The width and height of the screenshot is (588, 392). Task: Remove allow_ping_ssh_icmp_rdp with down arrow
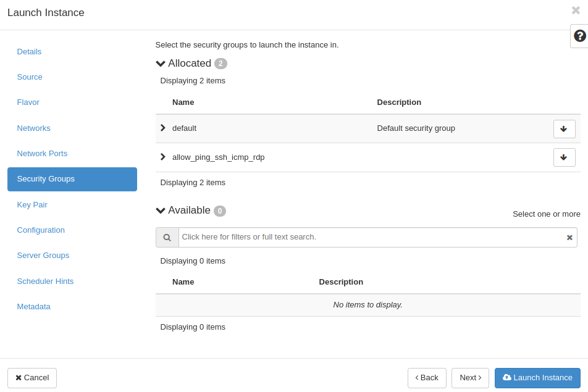click(564, 157)
